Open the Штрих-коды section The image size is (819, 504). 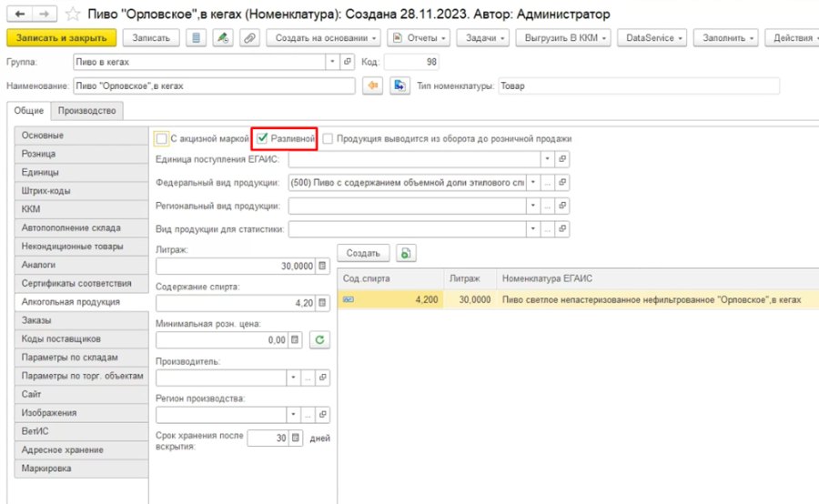[x=81, y=191]
